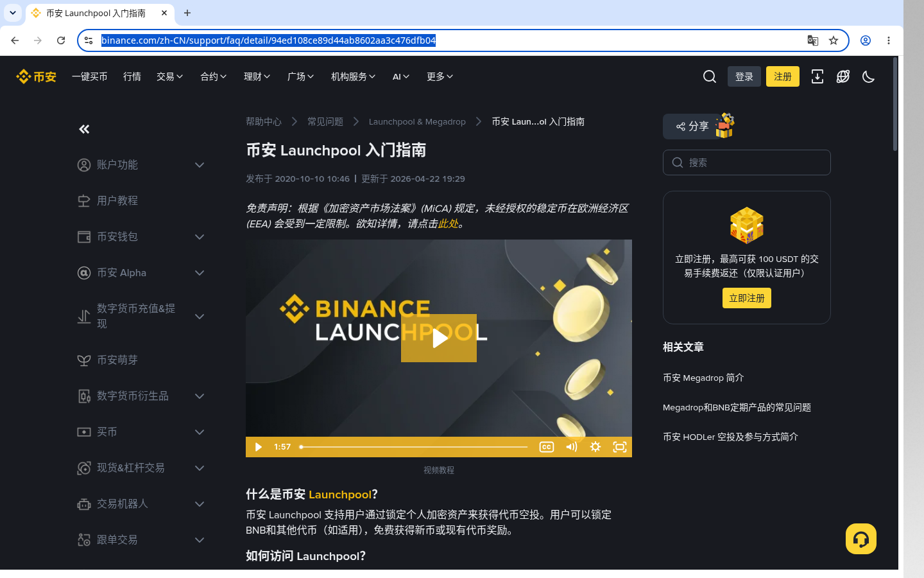Viewport: 924px width, 578px height.
Task: Follow the 此处 link in disclaimer
Action: pos(448,223)
